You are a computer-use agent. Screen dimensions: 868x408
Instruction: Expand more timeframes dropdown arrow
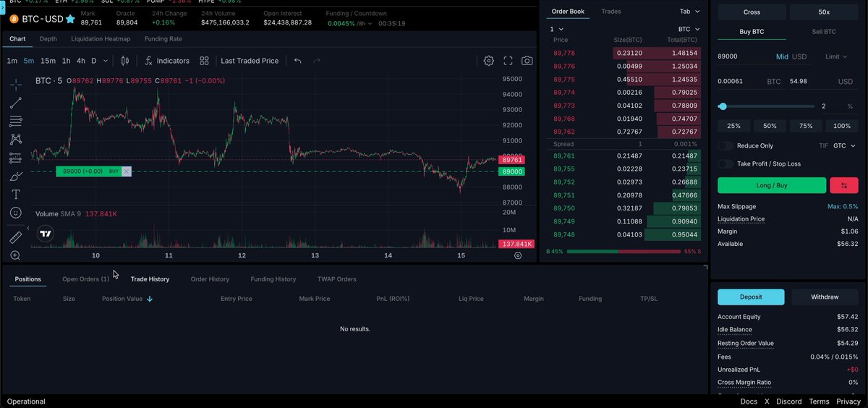click(106, 61)
